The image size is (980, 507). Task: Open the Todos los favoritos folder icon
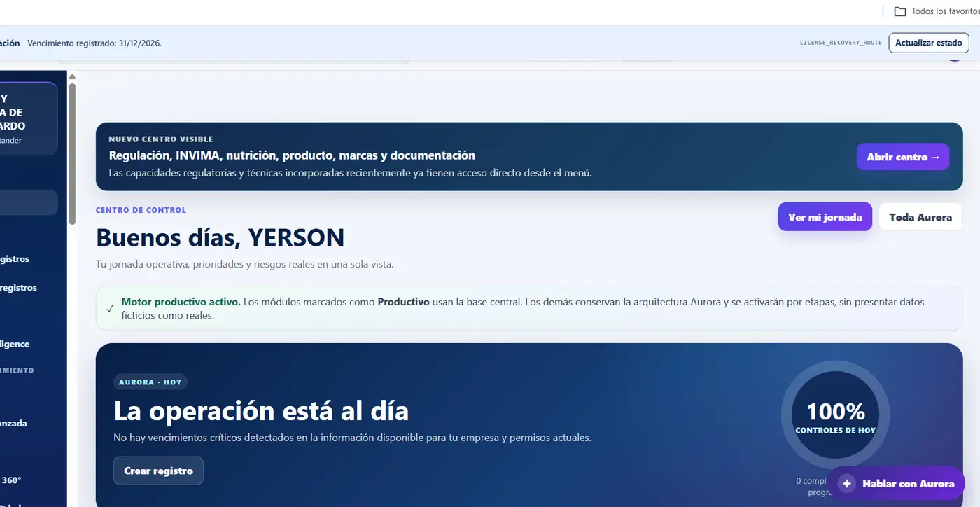point(900,11)
